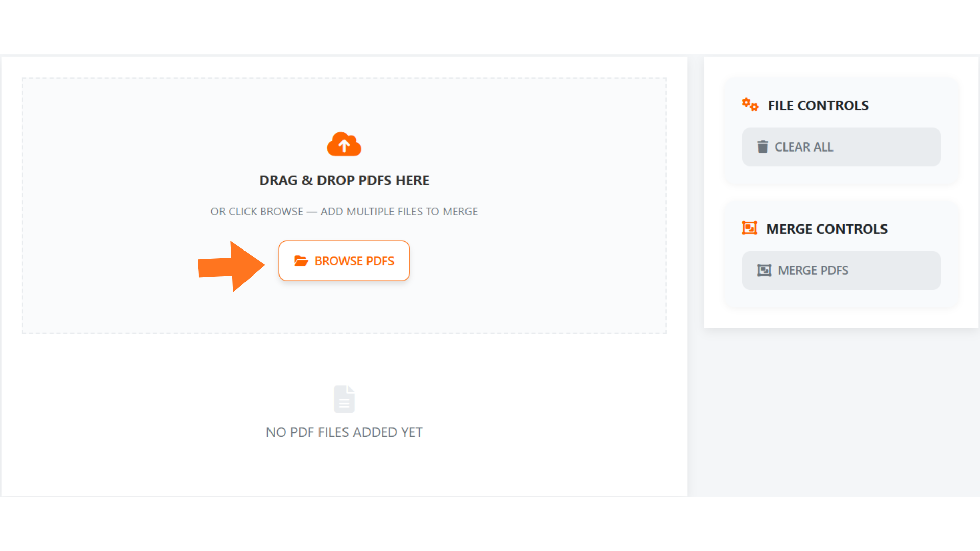Click the Drag & Drop PDFs Here heading

(x=344, y=180)
